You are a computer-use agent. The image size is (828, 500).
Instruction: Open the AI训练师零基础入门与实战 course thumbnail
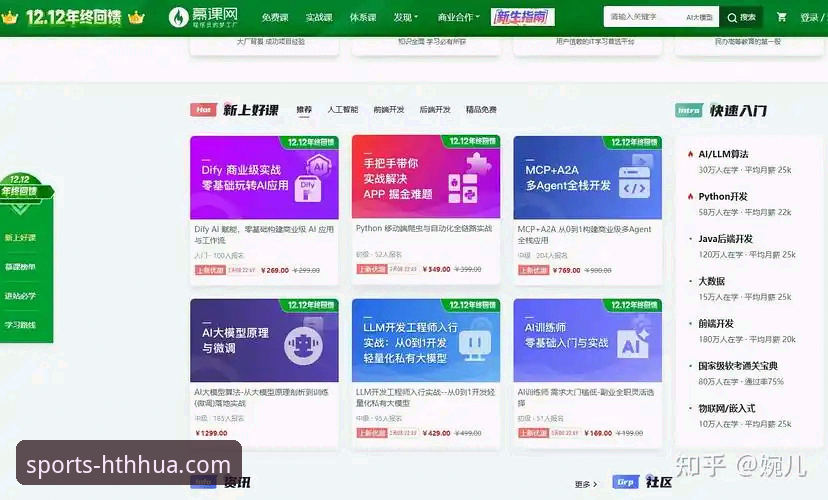(x=587, y=341)
